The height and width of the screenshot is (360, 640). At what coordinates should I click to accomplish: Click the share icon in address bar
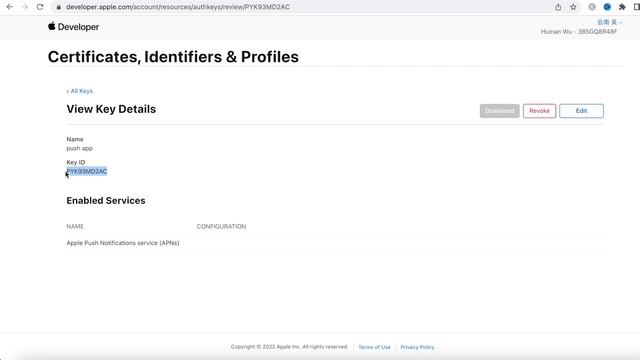(558, 7)
